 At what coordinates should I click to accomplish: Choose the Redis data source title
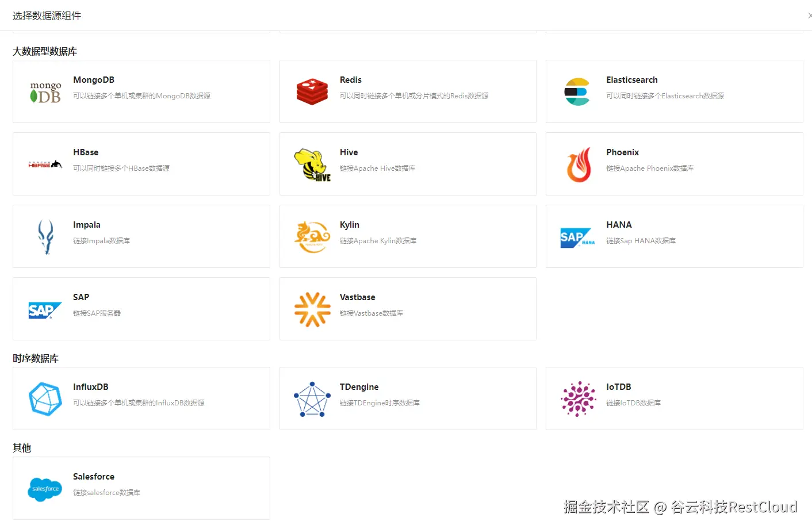351,80
